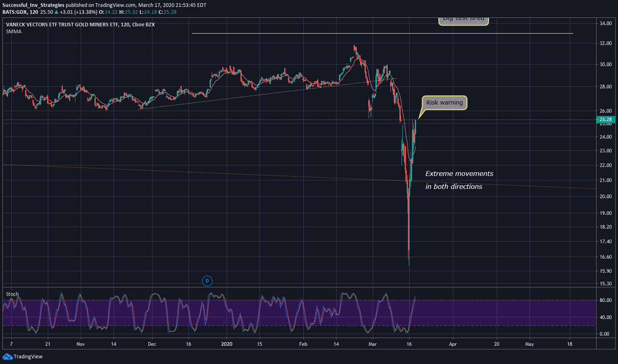The height and width of the screenshot is (364, 618).
Task: Open the Successful_Inv_Strategies author name
Action: pyautogui.click(x=33, y=5)
